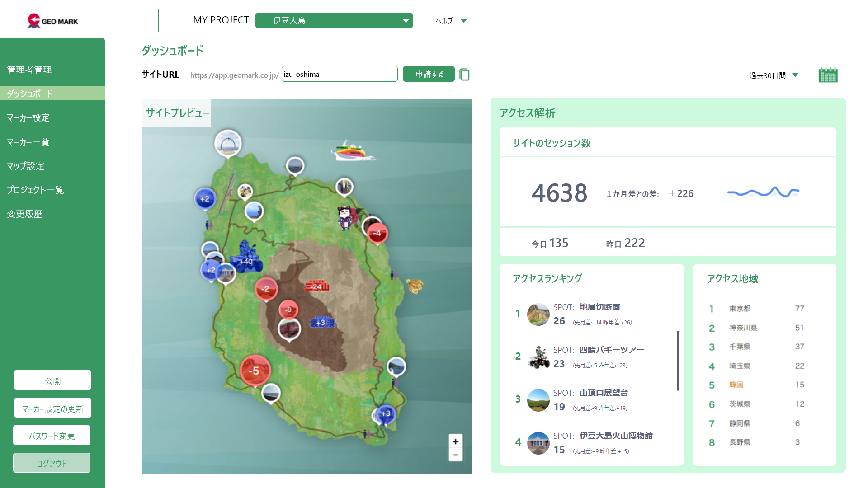
Task: Zoom out on the map preview
Action: click(455, 455)
